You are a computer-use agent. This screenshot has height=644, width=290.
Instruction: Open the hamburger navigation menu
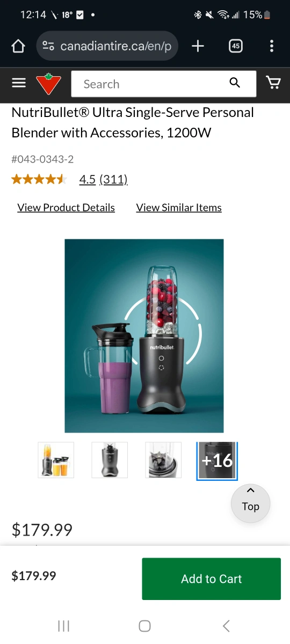coord(19,83)
